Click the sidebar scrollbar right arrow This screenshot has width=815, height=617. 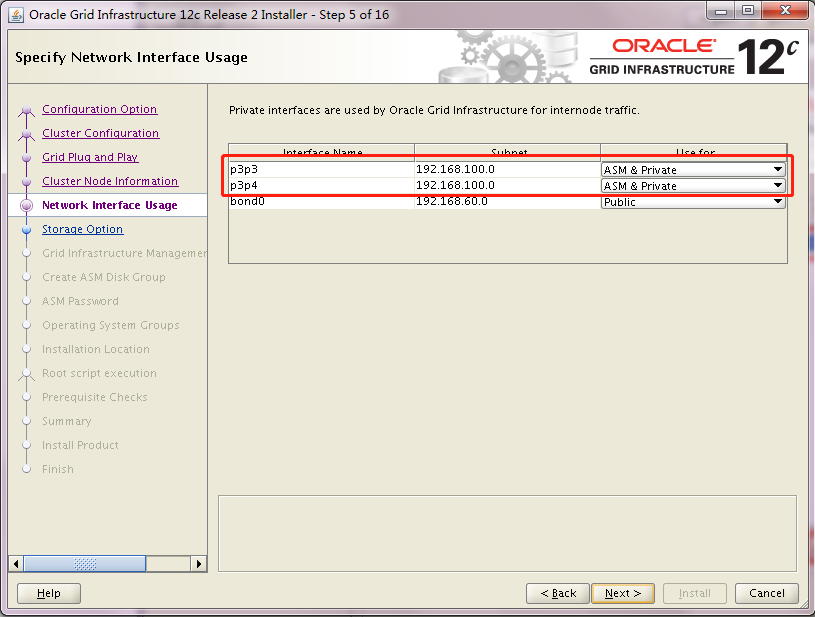pos(199,564)
